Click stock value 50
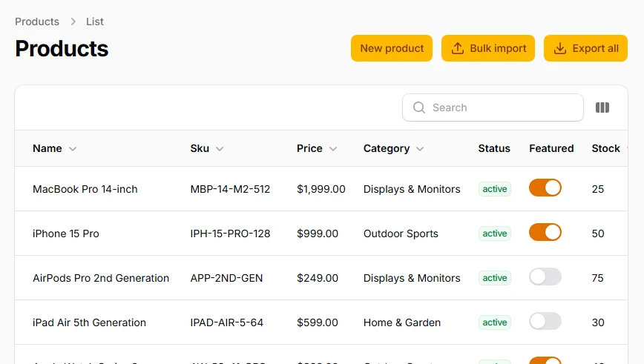 597,234
